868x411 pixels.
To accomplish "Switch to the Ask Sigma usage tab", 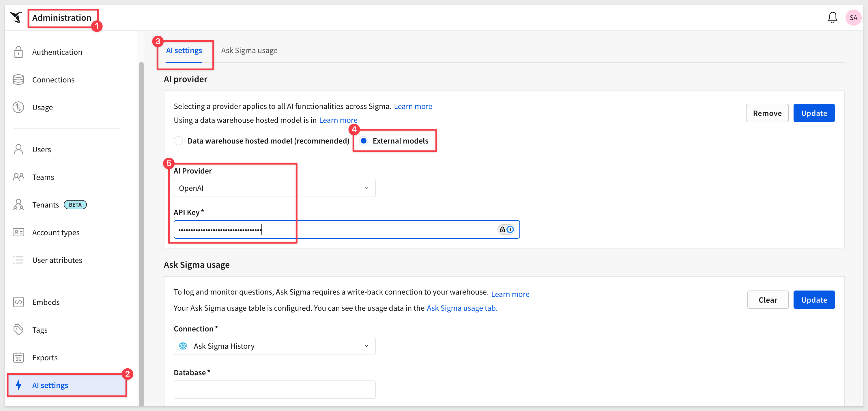I will pyautogui.click(x=249, y=50).
